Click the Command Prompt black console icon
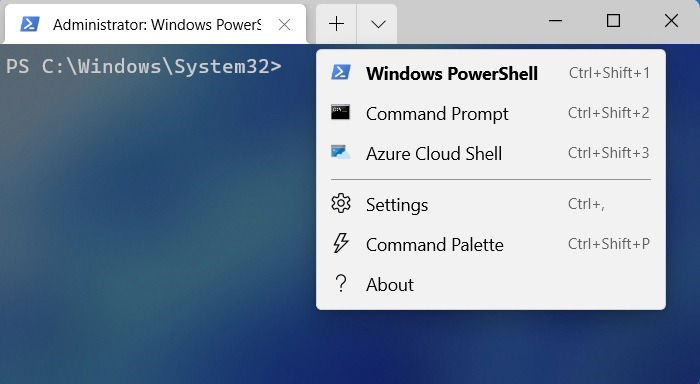Viewport: 700px width, 384px height. click(340, 113)
